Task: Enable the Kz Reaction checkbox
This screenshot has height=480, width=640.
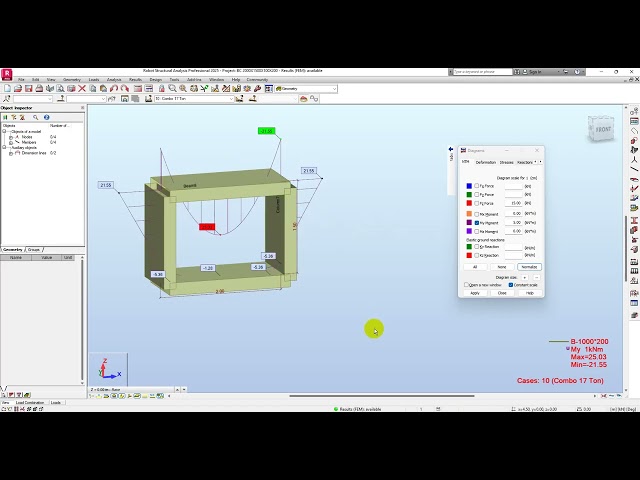Action: click(x=476, y=255)
